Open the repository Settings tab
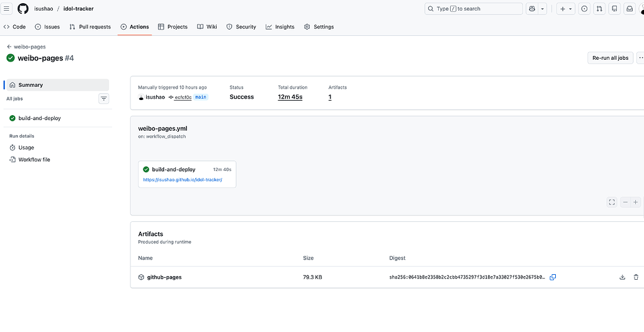The image size is (644, 332). [319, 26]
